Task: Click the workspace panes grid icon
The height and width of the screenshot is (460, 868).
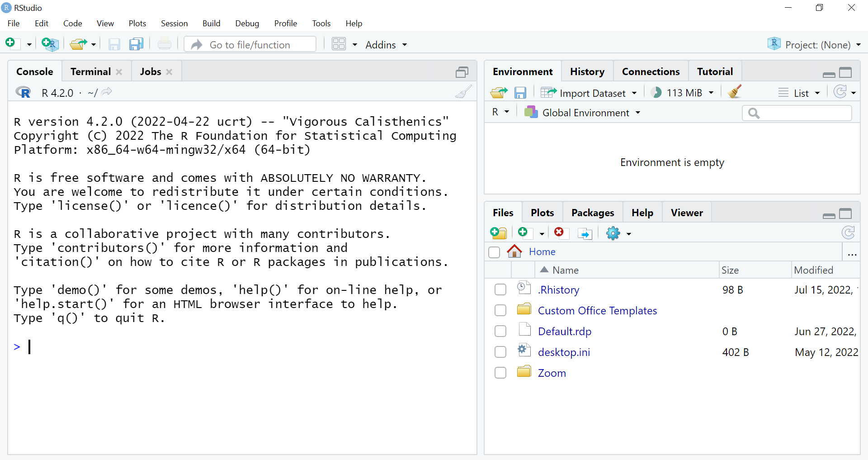Action: coord(339,44)
